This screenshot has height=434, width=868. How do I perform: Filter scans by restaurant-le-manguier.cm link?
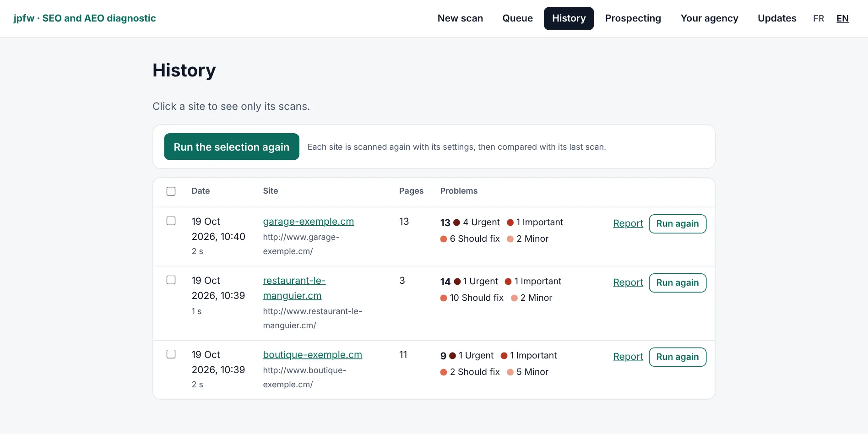click(x=294, y=288)
